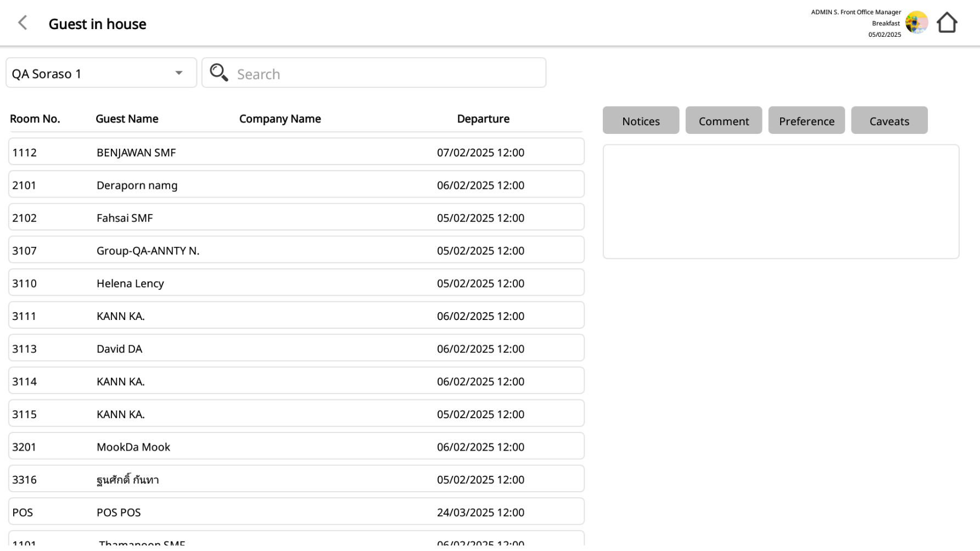The image size is (980, 551).
Task: Pick the Group-QA-ANNTY N. row
Action: 296,250
